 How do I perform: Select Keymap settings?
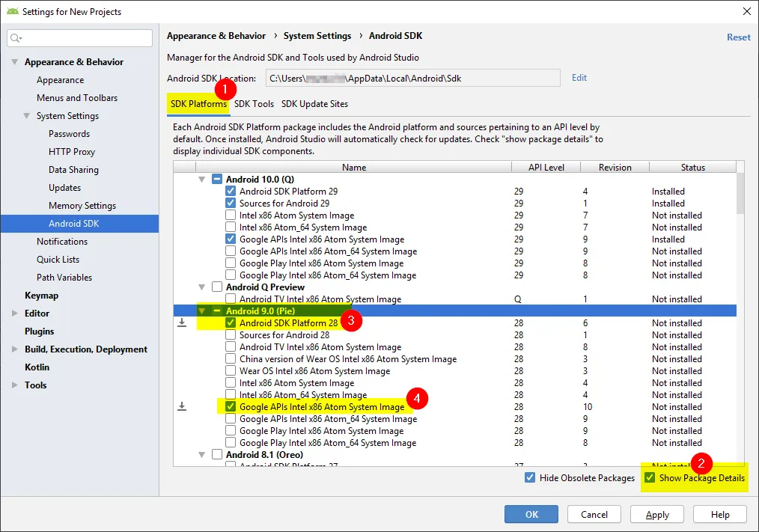pyautogui.click(x=42, y=296)
